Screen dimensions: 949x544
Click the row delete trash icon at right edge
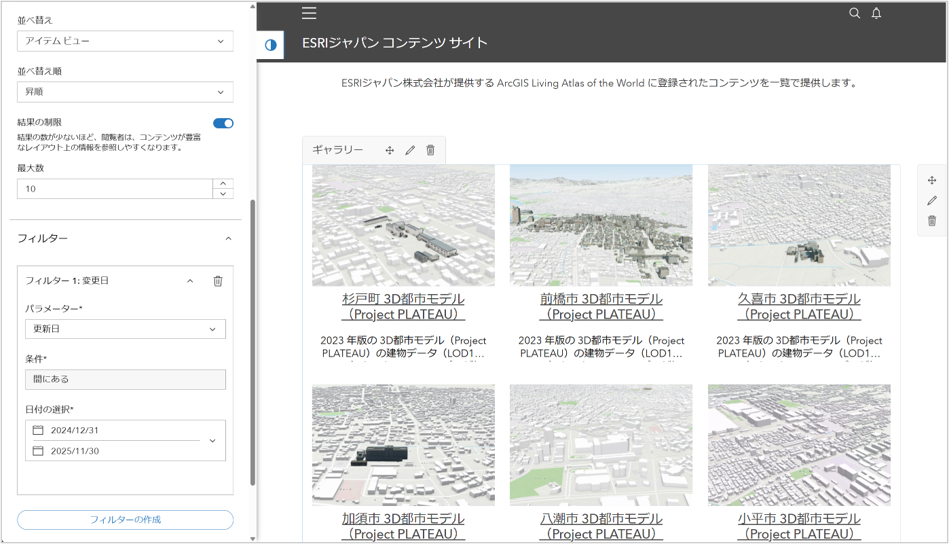(932, 221)
